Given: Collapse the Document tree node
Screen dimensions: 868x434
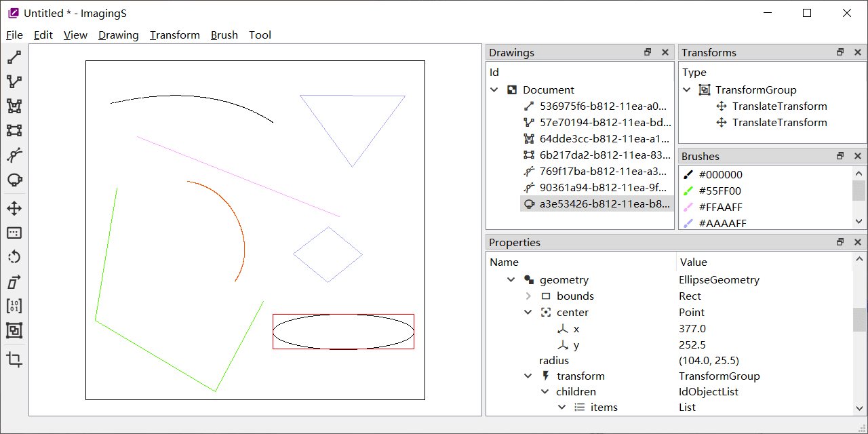Looking at the screenshot, I should [494, 90].
